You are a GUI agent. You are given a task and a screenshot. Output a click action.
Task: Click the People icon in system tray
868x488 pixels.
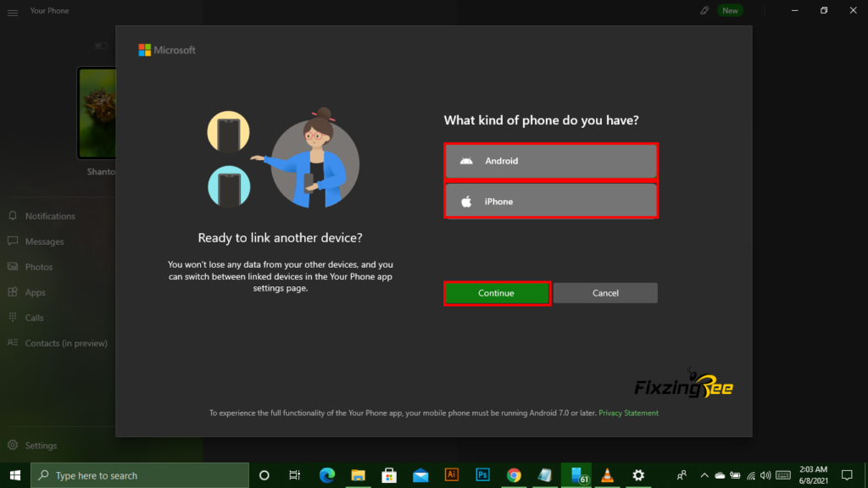pos(682,475)
